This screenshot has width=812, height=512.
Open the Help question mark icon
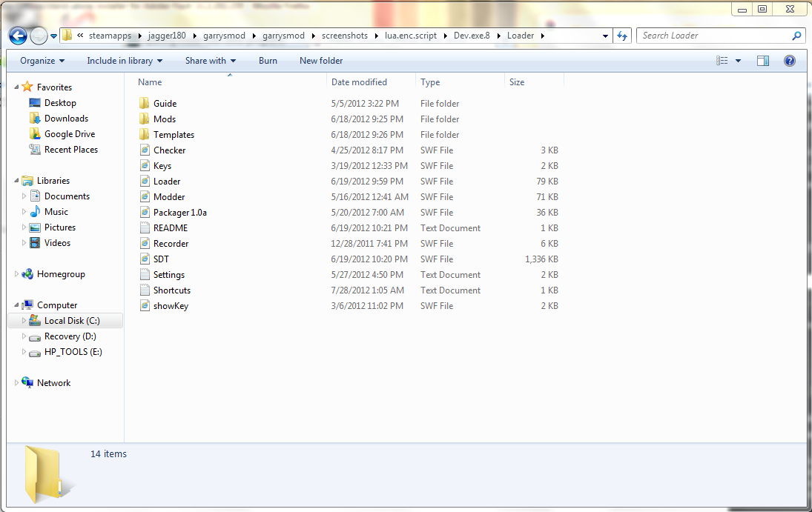[x=790, y=61]
